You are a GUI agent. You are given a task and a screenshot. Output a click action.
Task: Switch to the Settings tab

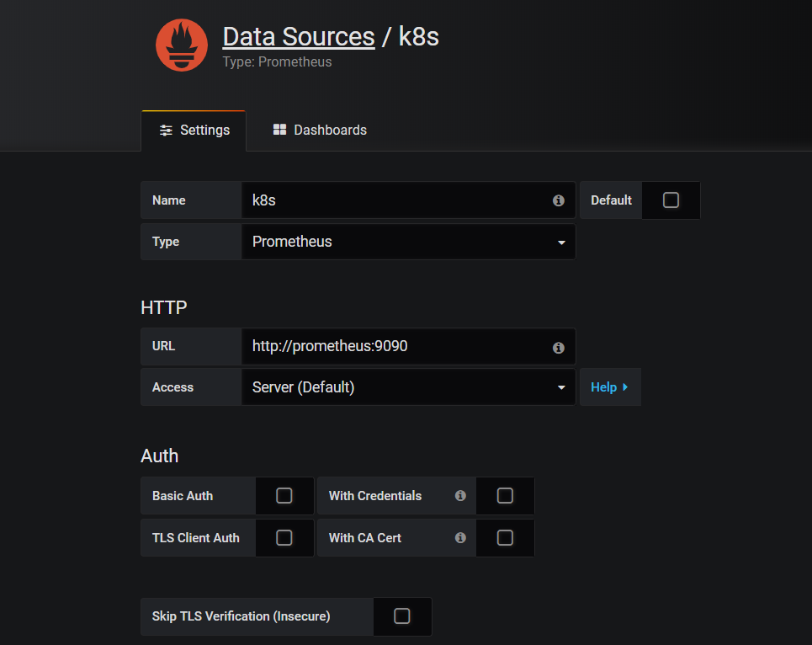pos(194,130)
